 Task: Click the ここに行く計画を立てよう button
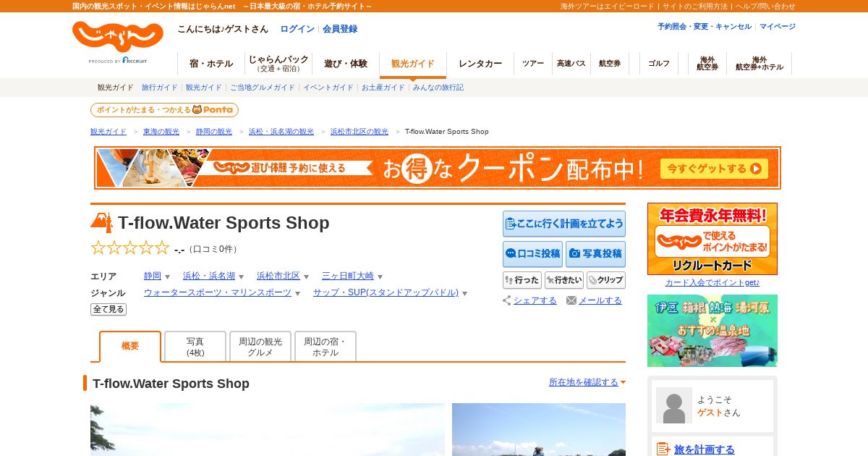[x=564, y=224]
